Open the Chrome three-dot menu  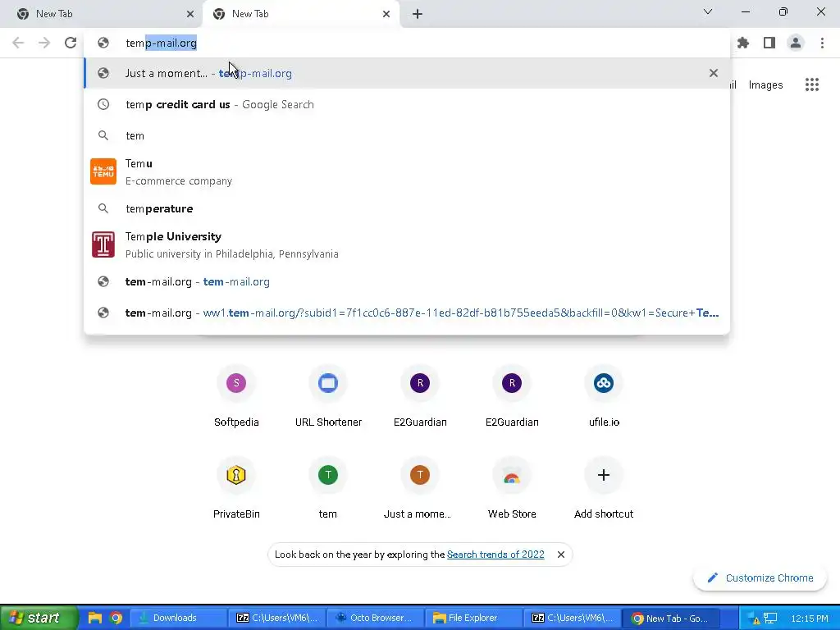pos(822,43)
